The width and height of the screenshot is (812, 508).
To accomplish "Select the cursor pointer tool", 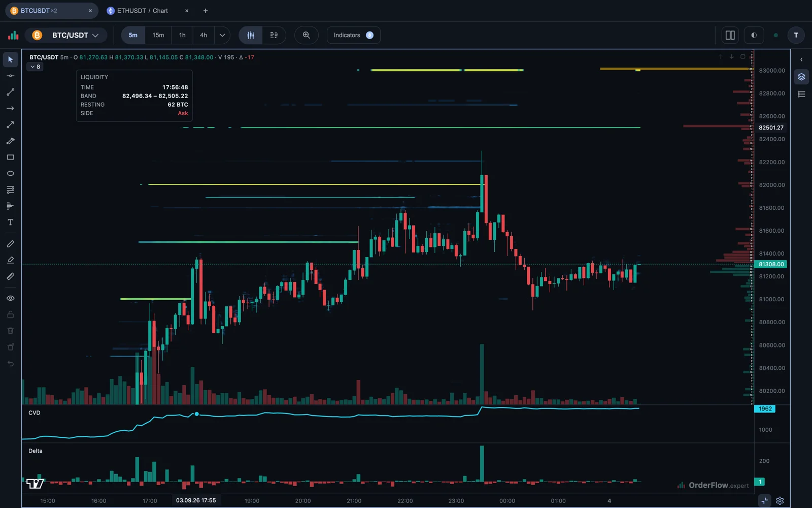I will (10, 59).
